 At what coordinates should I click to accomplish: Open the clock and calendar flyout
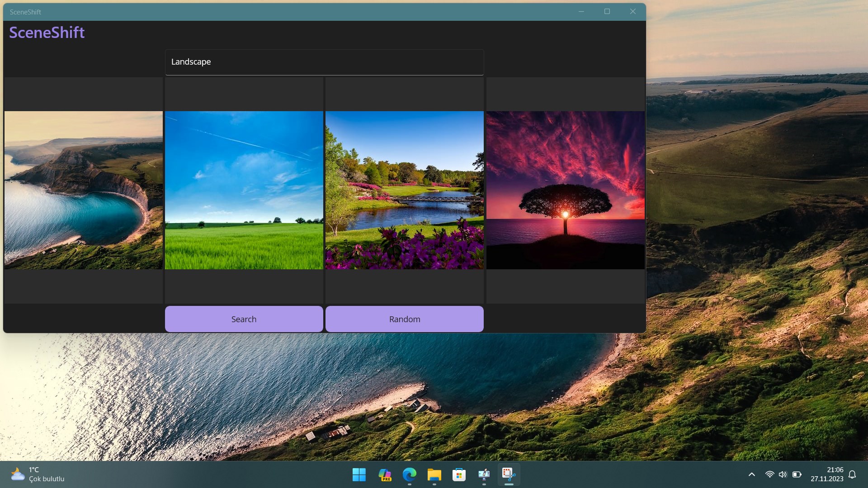tap(827, 474)
